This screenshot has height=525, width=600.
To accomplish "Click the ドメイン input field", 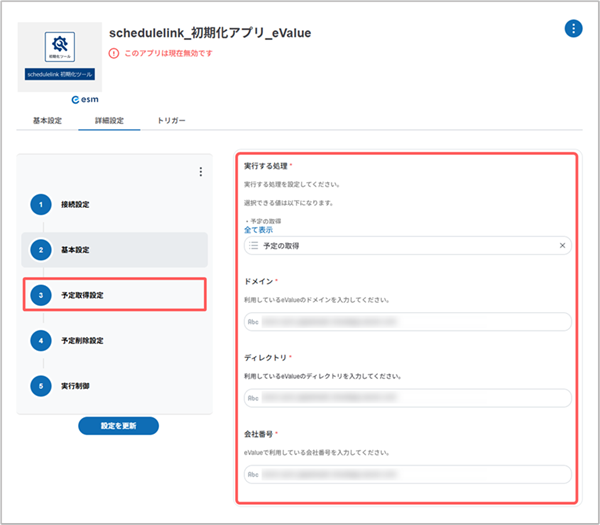I will click(x=408, y=322).
